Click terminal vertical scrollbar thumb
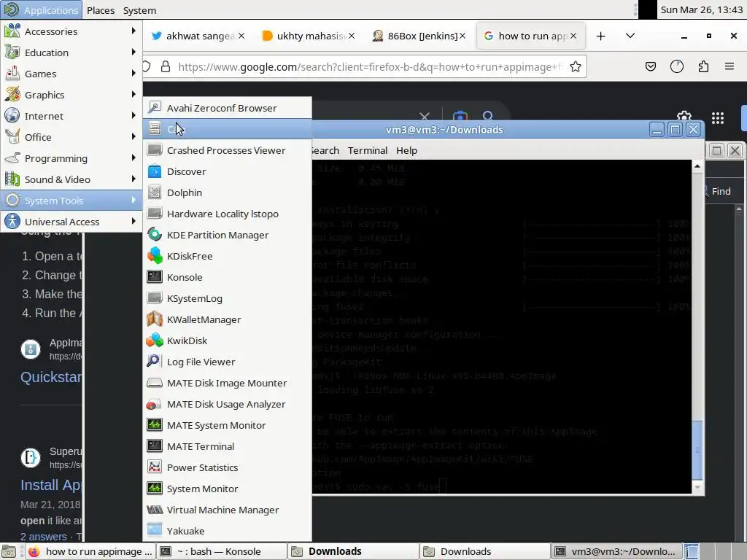The height and width of the screenshot is (560, 747). pos(697,450)
